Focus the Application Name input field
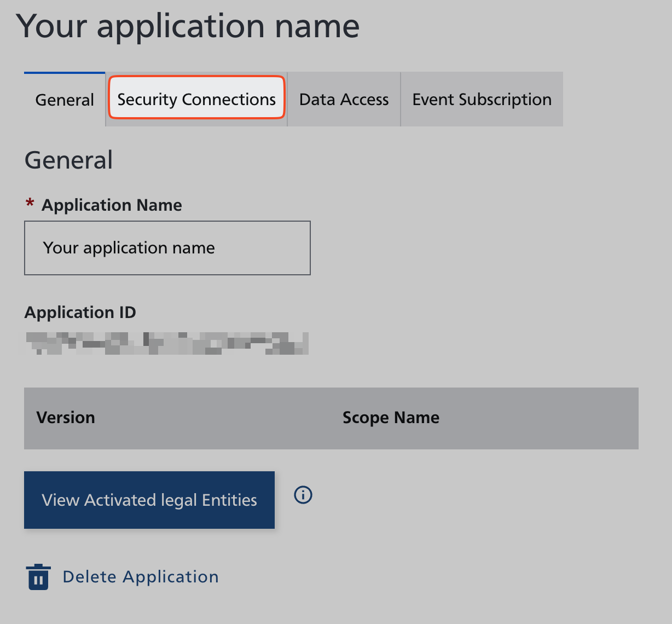672x624 pixels. click(167, 248)
